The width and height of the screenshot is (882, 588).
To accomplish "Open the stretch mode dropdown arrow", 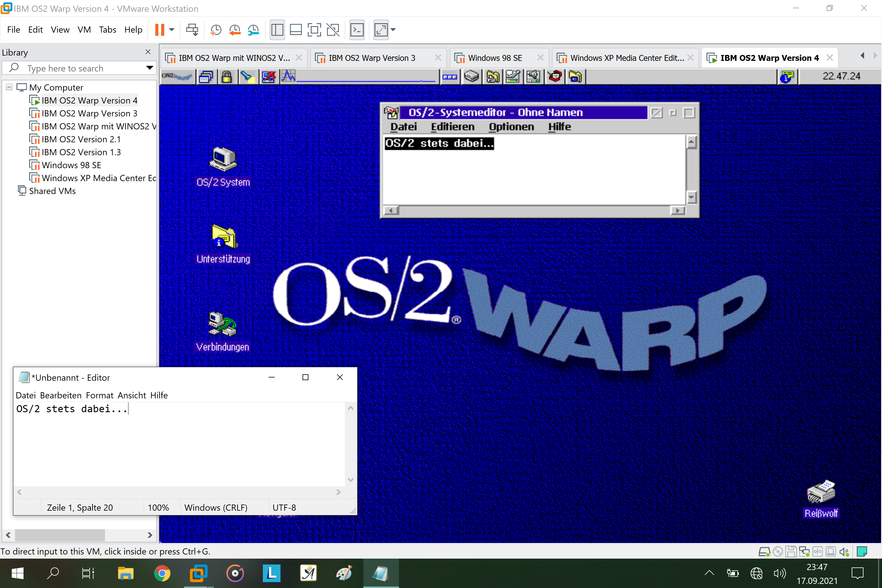I will [x=393, y=30].
